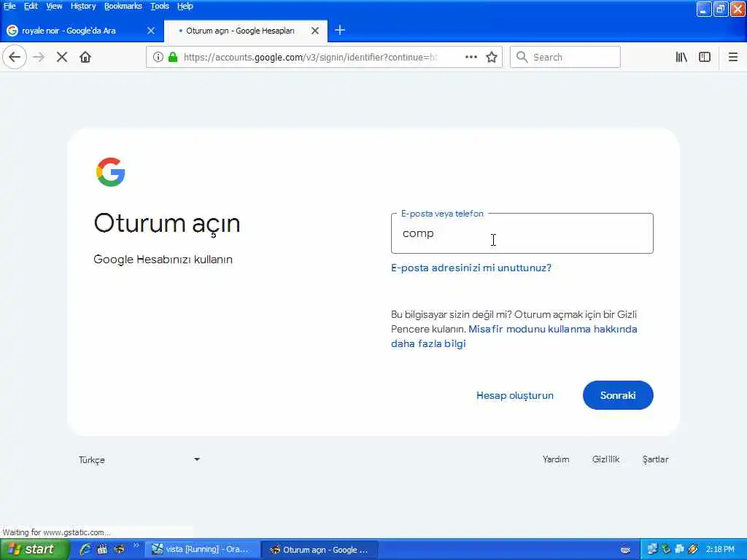Open the Library bookmarks and history icon
747x560 pixels.
[681, 57]
